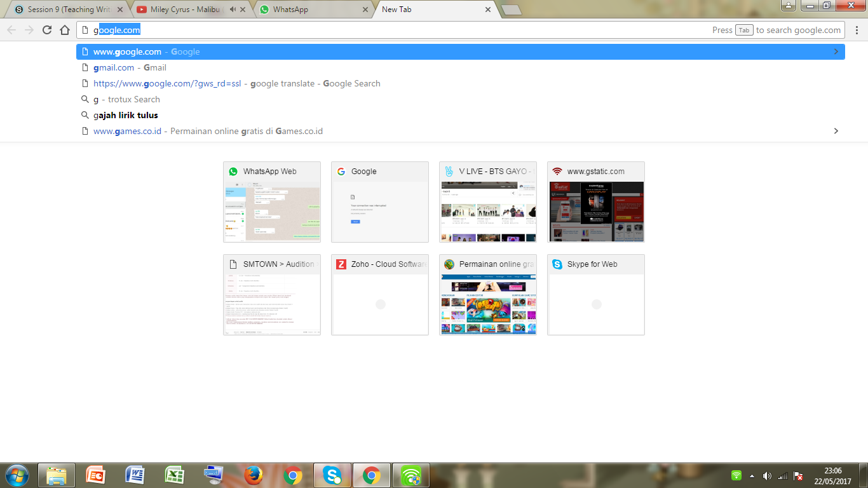This screenshot has width=868, height=488.
Task: Launch Firefox from the taskbar
Action: pos(254,475)
